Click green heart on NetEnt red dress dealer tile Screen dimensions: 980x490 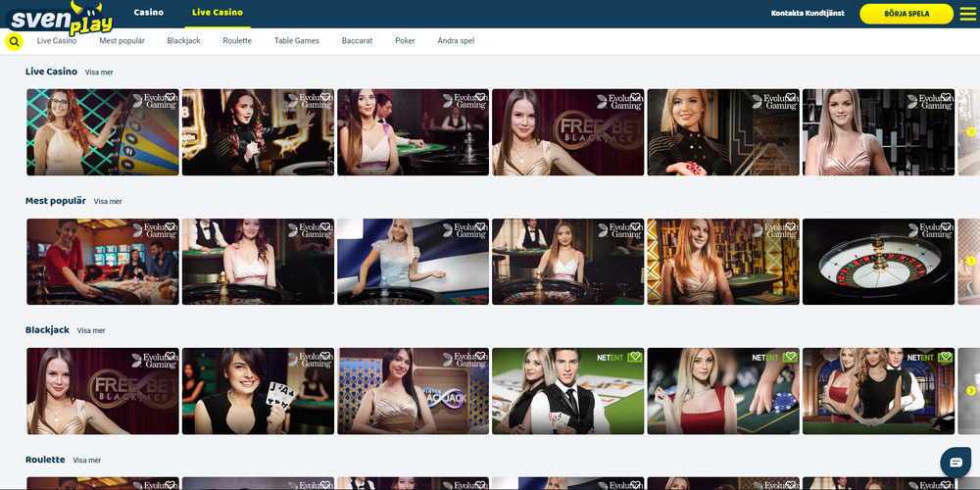(790, 357)
